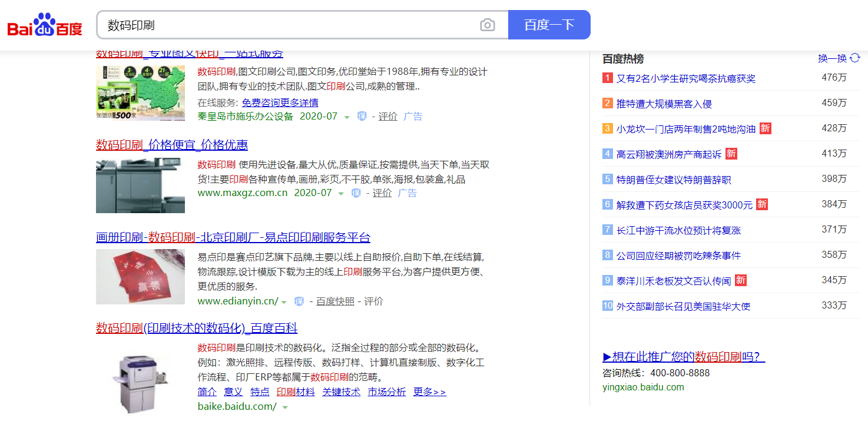The height and width of the screenshot is (431, 868).
Task: Click the Baidu logo
Action: (44, 24)
